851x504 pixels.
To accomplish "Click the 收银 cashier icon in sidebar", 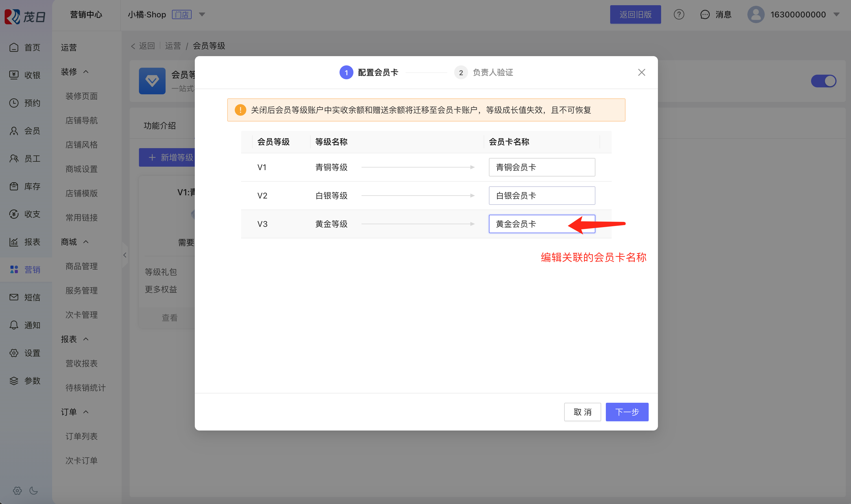I will (14, 75).
